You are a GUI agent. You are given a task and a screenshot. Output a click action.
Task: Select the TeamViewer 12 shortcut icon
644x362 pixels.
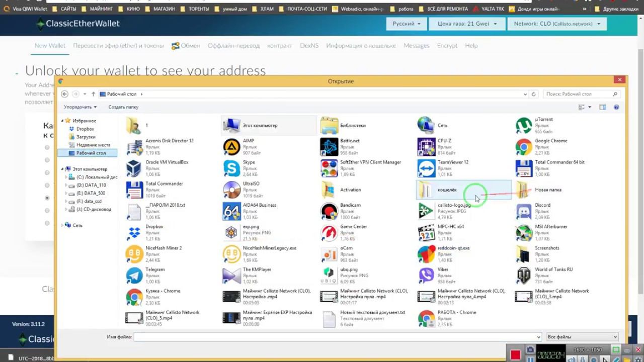pos(426,168)
